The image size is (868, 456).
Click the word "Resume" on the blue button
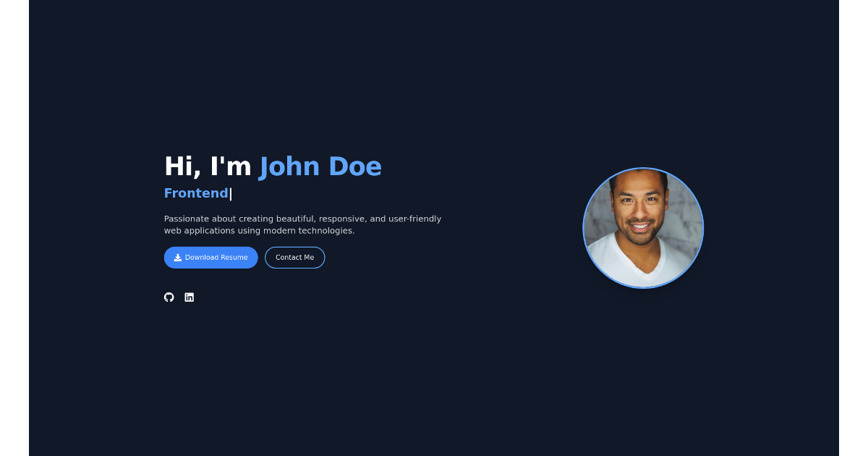(234, 258)
